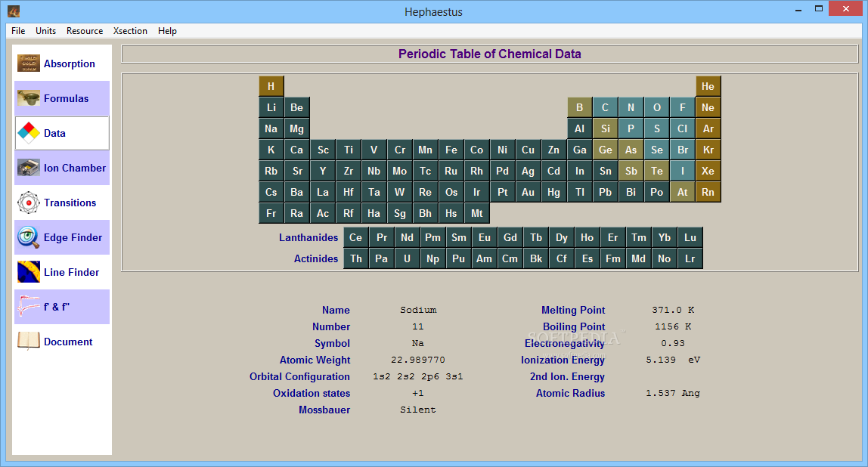The image size is (868, 467).
Task: Choose the lawrencium Lr actinide
Action: [690, 258]
